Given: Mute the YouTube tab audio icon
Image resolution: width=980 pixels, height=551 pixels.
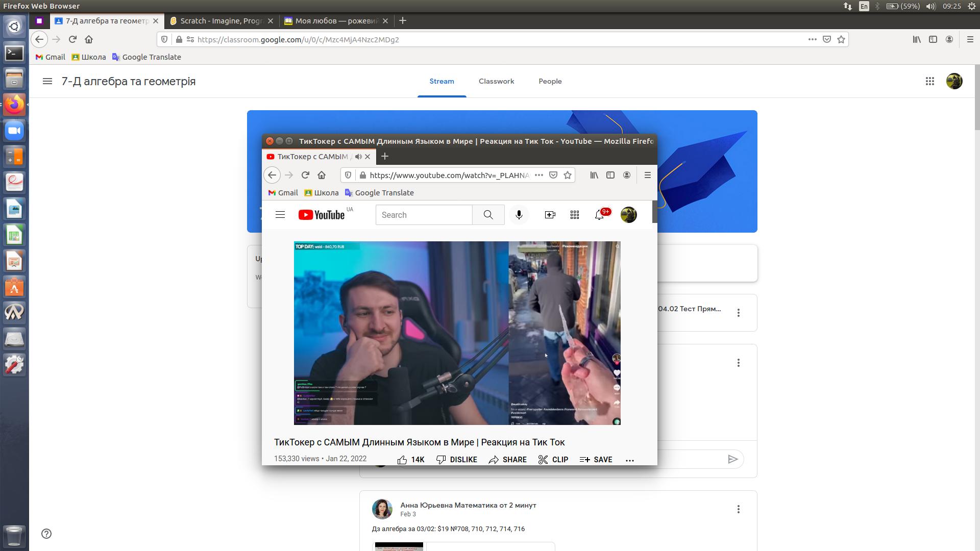Looking at the screenshot, I should [x=358, y=157].
